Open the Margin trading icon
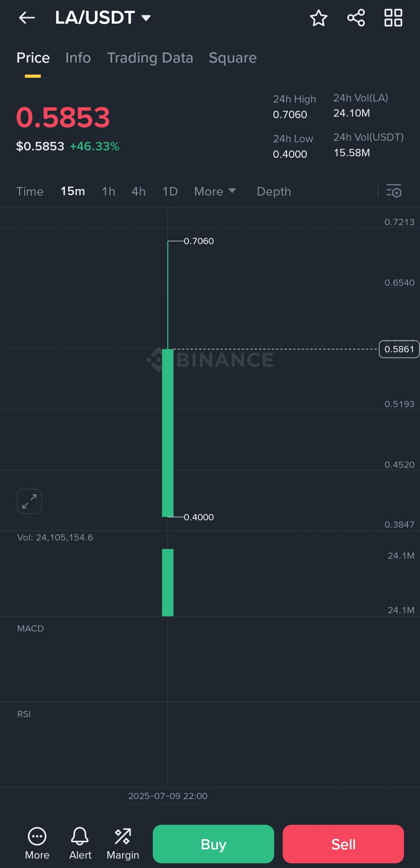Viewport: 420px width, 868px height. point(122,836)
